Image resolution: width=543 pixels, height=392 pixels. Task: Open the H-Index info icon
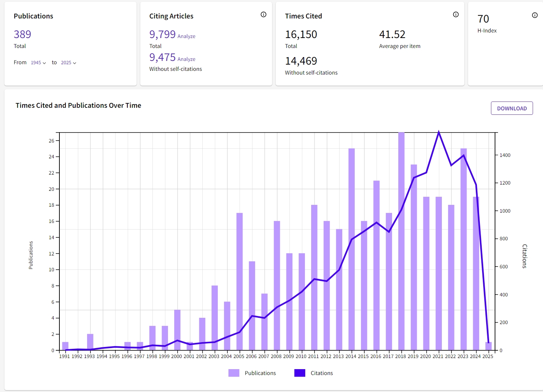[x=535, y=15]
